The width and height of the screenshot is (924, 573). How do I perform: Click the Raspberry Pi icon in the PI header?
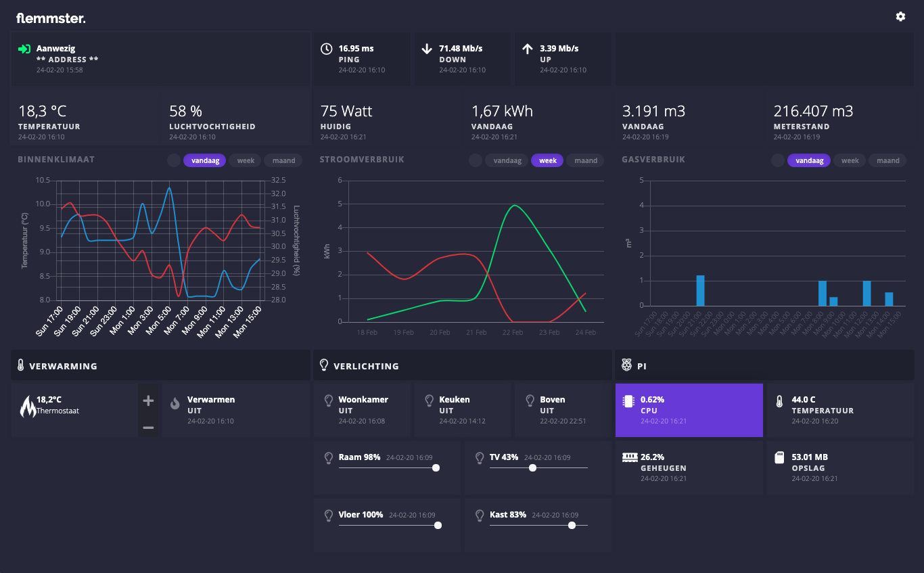(626, 365)
